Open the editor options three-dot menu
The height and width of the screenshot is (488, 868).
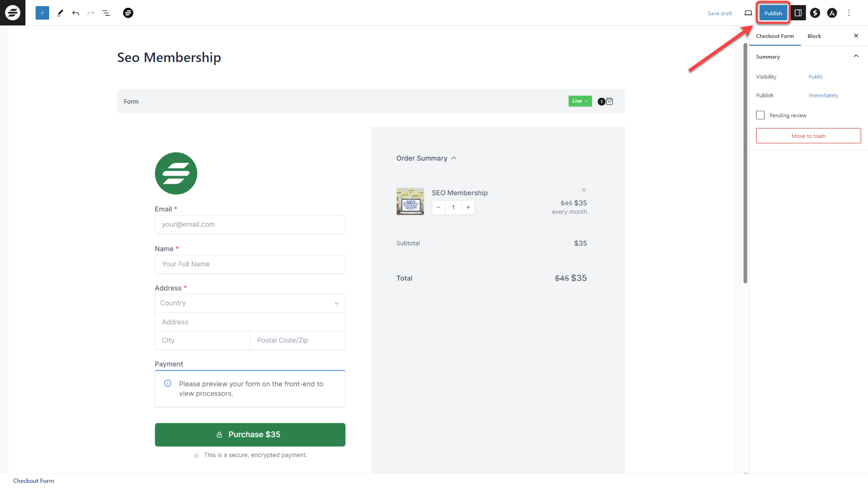849,13
